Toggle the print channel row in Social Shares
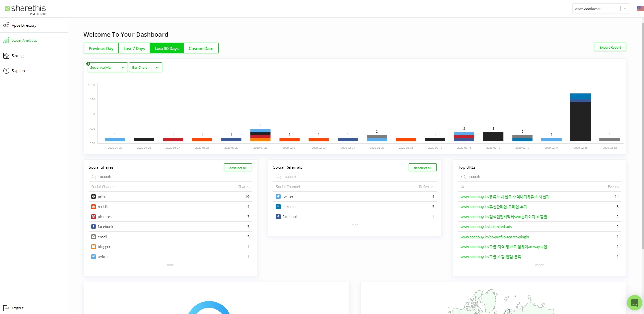Image resolution: width=644 pixels, height=314 pixels. click(x=170, y=197)
